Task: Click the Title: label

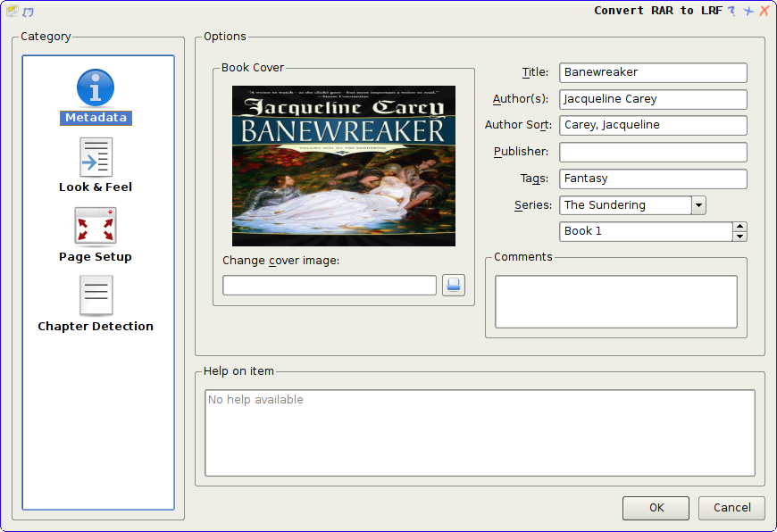Action: 535,72
